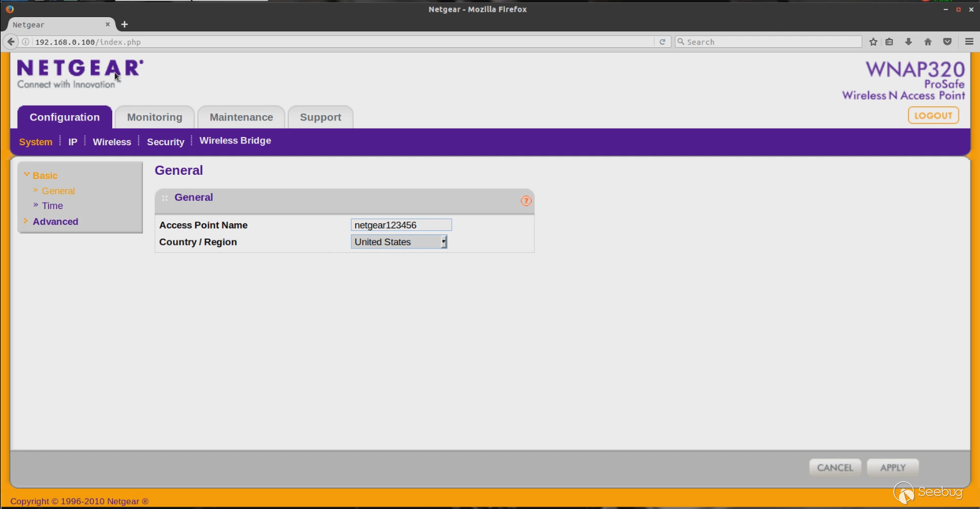The width and height of the screenshot is (980, 509).
Task: Click the Access Point Name label
Action: click(203, 225)
